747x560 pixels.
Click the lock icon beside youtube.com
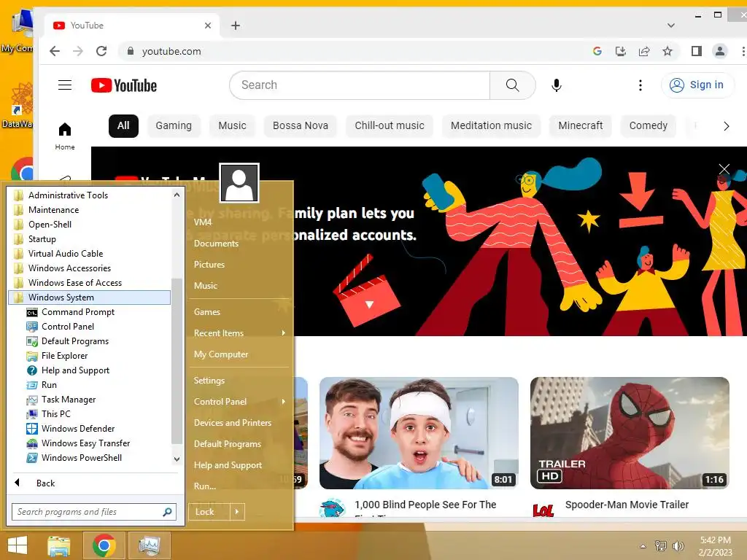point(130,51)
